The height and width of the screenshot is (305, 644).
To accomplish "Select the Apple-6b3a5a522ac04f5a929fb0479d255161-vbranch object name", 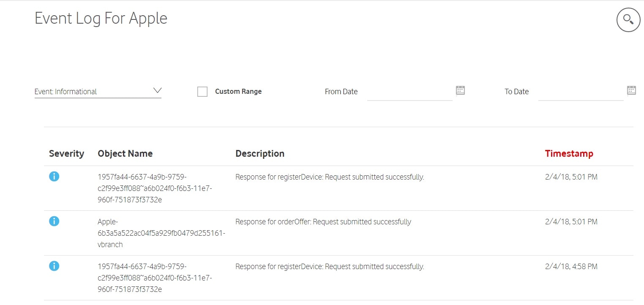I will 161,233.
